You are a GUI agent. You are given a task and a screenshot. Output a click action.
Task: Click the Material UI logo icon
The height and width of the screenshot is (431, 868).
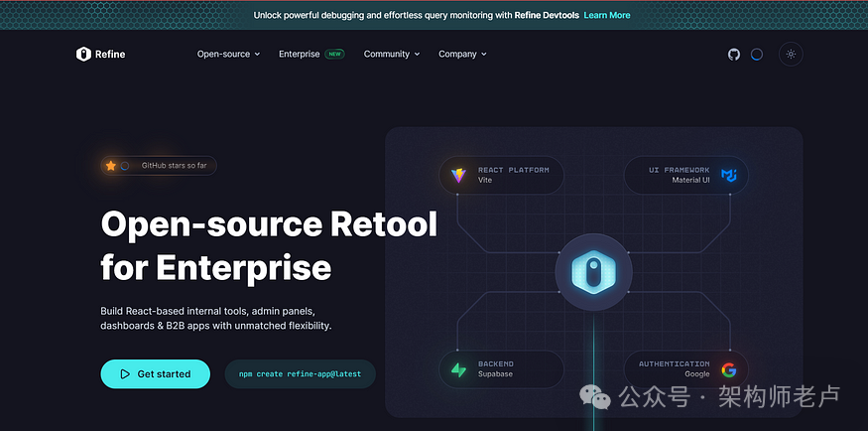click(x=728, y=175)
